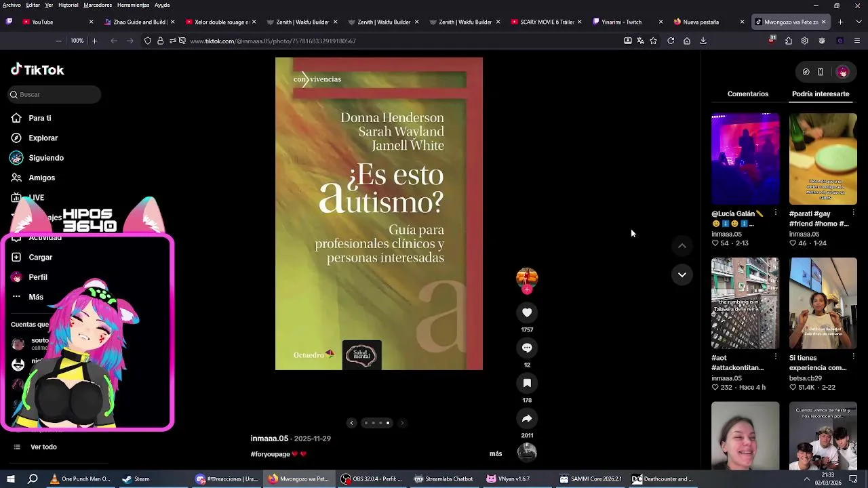Open options for the #parati #gay video
Image resolution: width=868 pixels, height=488 pixels.
coord(853,213)
